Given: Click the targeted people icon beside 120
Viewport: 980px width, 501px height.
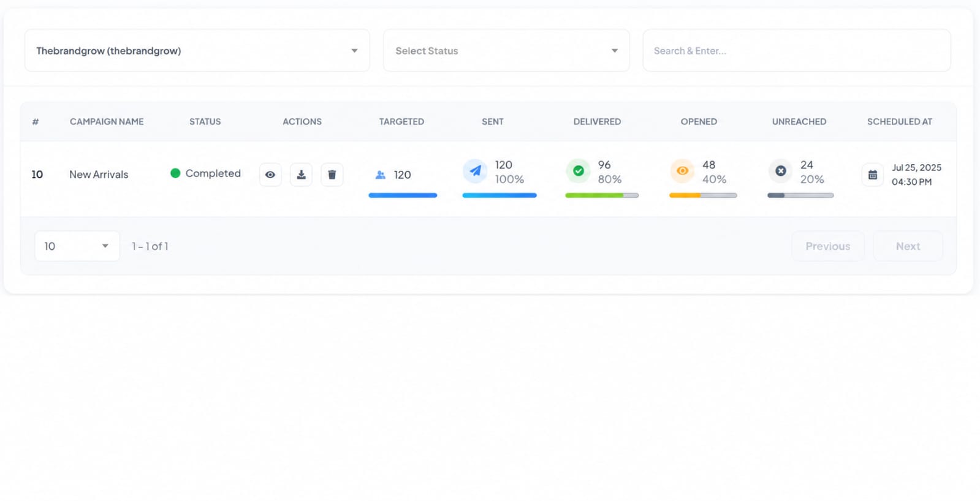Looking at the screenshot, I should coord(381,175).
